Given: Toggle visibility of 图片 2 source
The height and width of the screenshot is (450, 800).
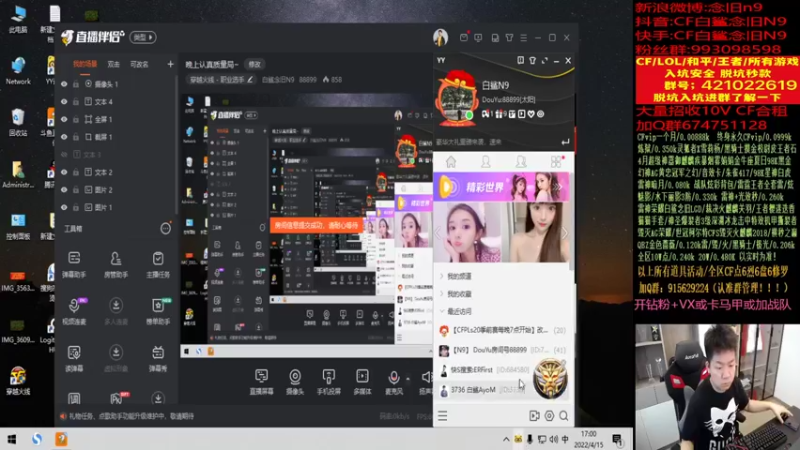Looking at the screenshot, I should pos(64,190).
